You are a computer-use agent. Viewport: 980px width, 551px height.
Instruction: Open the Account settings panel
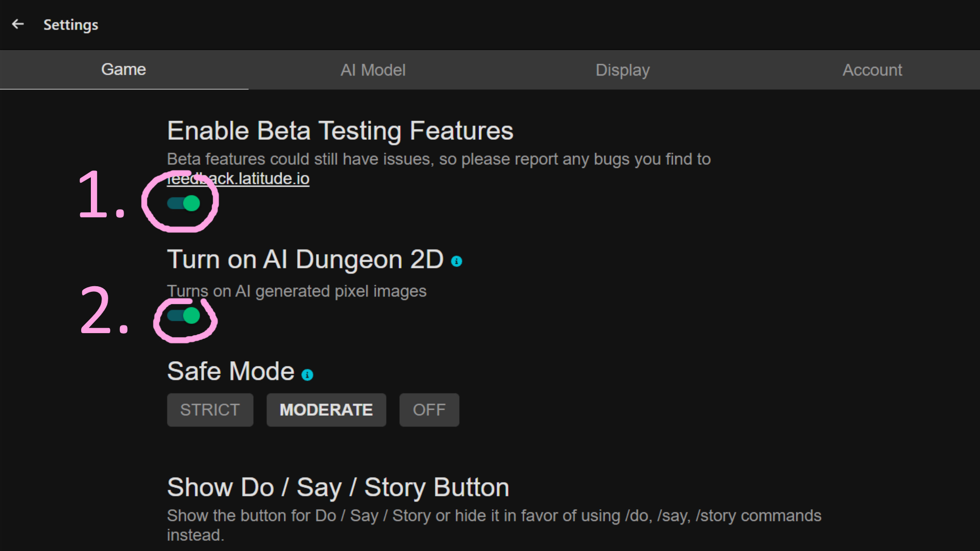coord(872,69)
